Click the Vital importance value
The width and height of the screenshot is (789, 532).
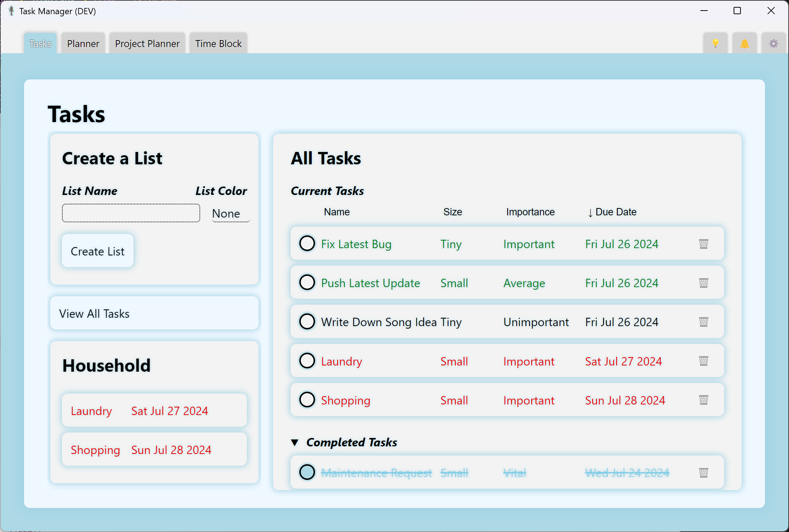pos(514,473)
